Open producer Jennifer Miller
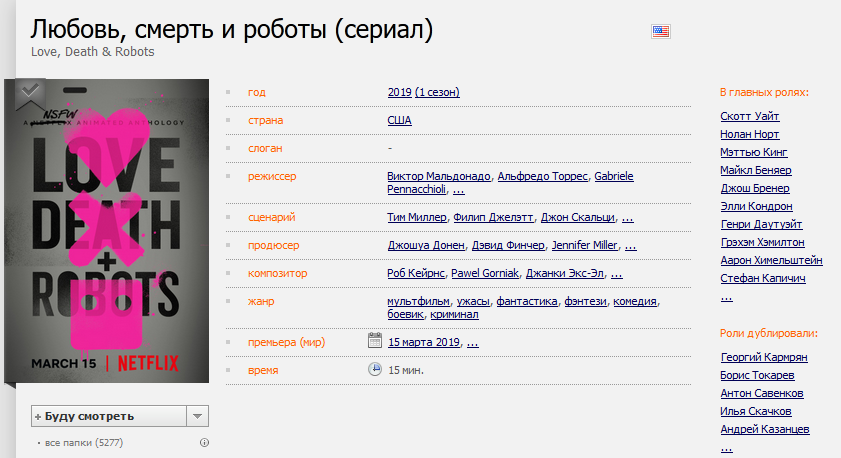 pyautogui.click(x=584, y=245)
